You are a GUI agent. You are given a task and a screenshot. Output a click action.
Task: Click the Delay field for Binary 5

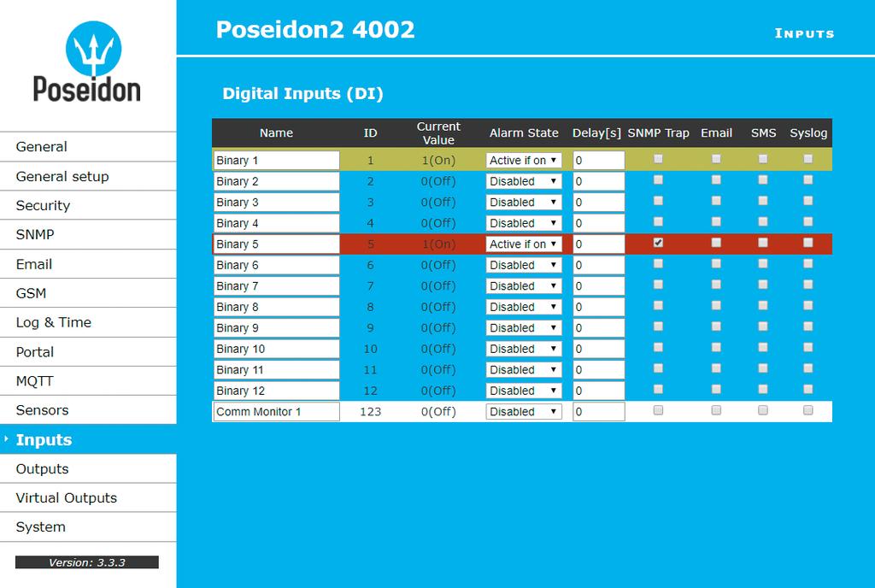tap(598, 244)
